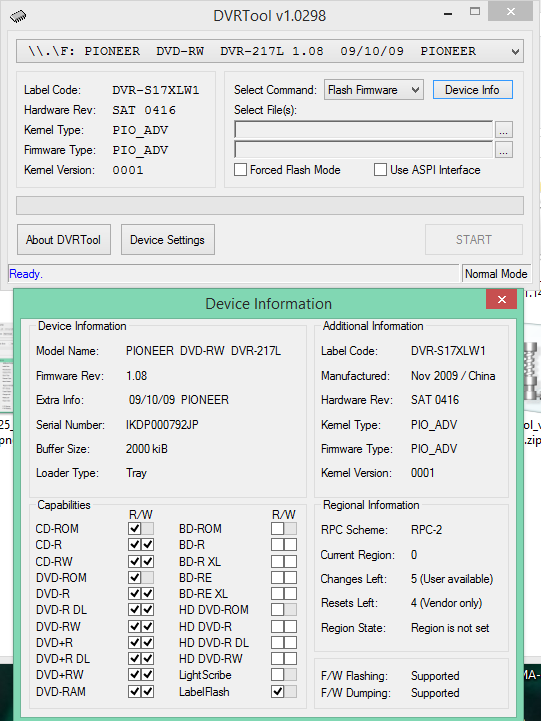Click Extra Info 09/10/09 PIONEER value
Screen dimensions: 541x721
[x=178, y=400]
